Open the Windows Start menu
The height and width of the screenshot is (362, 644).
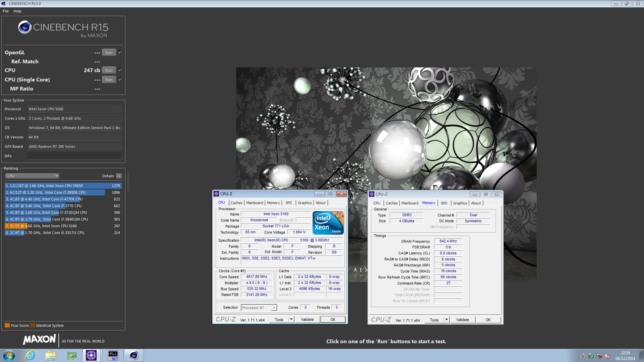point(9,355)
